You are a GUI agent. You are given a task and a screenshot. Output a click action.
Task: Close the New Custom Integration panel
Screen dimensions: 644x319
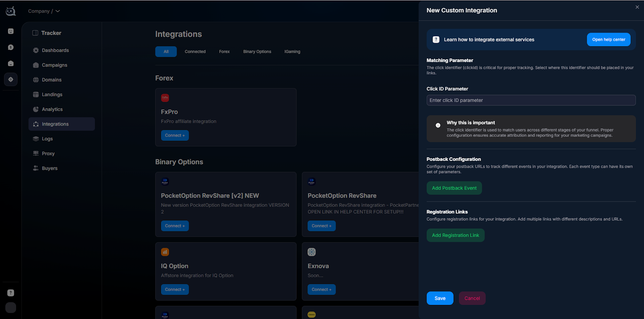pos(637,7)
